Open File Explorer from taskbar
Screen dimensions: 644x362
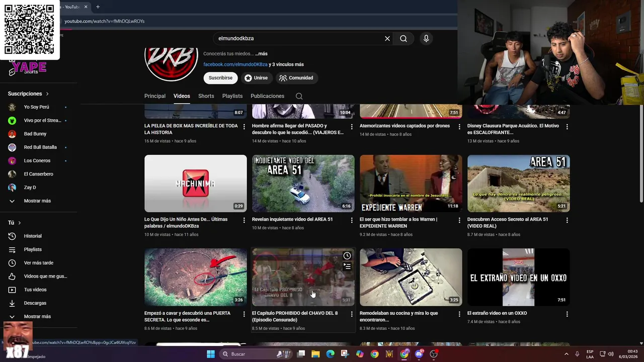[315, 354]
